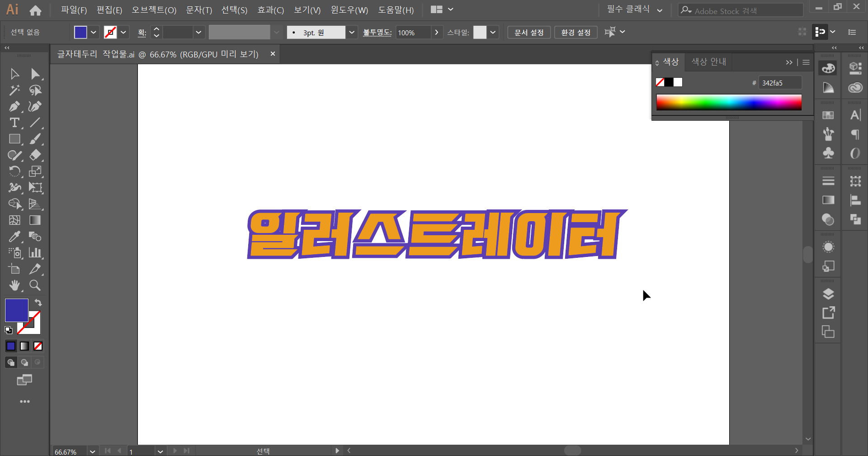This screenshot has height=456, width=868.
Task: Reset to default fill and stroke
Action: click(x=8, y=330)
